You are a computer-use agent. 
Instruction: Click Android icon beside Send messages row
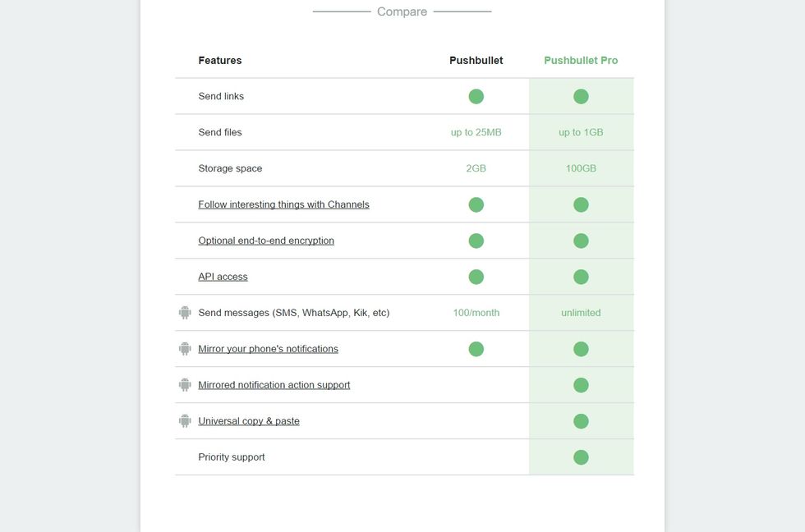point(185,313)
